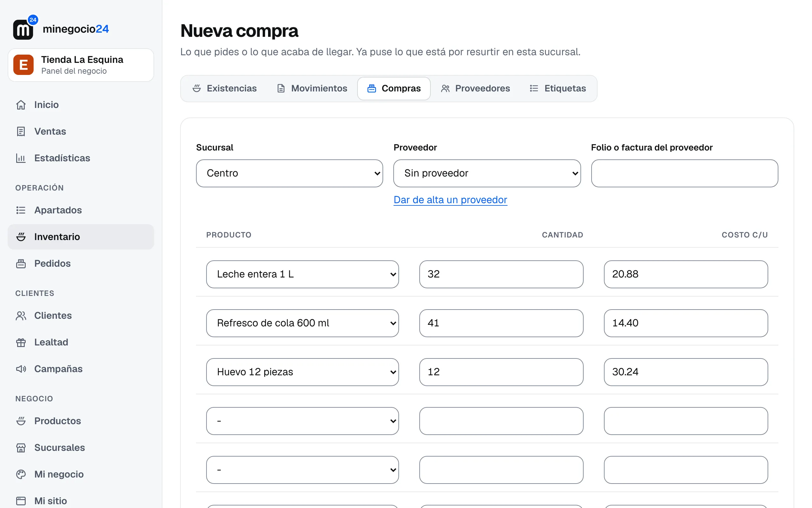Open Pedidos printer icon in sidebar
812x508 pixels.
click(21, 264)
